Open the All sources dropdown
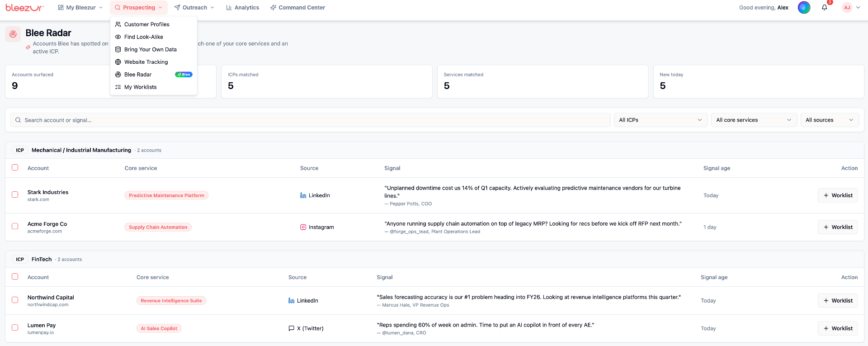 (830, 120)
